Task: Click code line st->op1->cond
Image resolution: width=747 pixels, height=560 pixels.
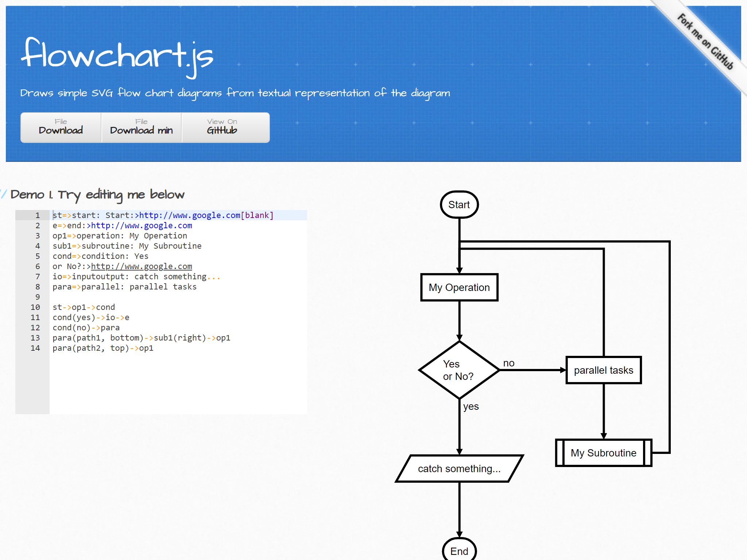Action: click(x=84, y=307)
